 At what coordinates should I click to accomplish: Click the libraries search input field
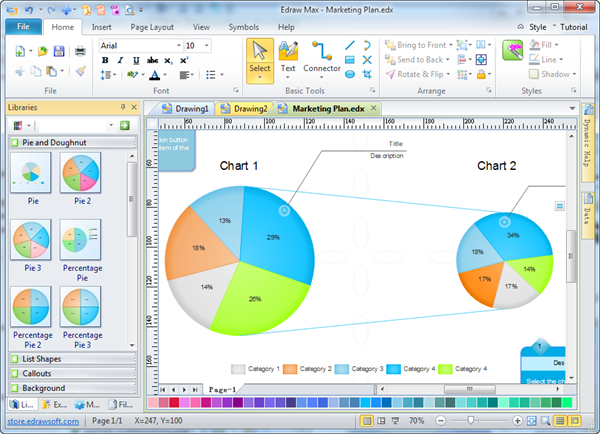72,125
